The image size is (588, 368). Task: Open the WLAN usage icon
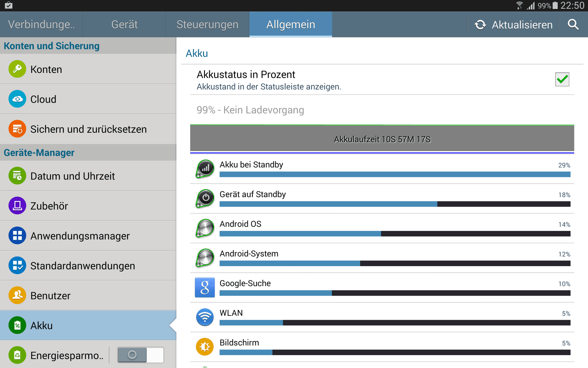click(205, 317)
